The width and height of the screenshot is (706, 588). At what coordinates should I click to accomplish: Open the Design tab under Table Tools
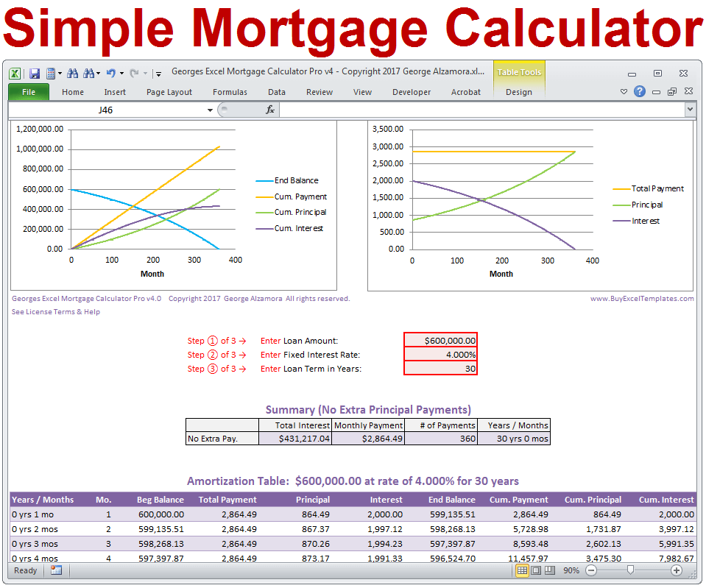519,92
